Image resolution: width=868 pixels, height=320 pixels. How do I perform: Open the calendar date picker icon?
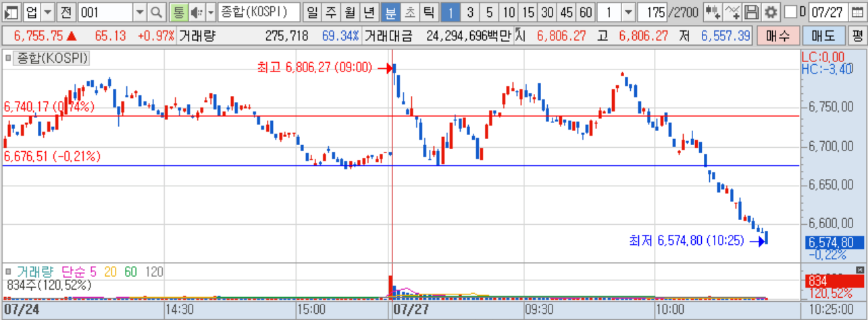pyautogui.click(x=857, y=11)
